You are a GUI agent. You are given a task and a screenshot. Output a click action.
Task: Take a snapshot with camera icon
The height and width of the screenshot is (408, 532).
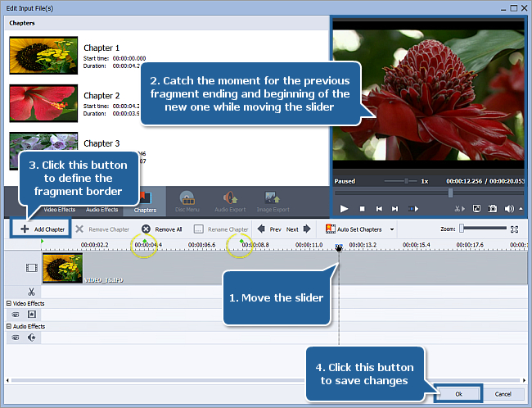492,209
